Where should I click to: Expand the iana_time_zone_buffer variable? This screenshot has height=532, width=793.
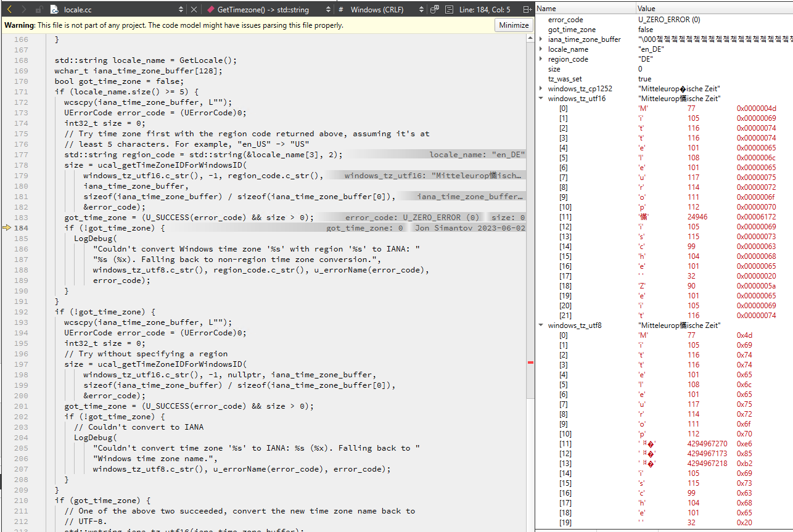pyautogui.click(x=541, y=39)
